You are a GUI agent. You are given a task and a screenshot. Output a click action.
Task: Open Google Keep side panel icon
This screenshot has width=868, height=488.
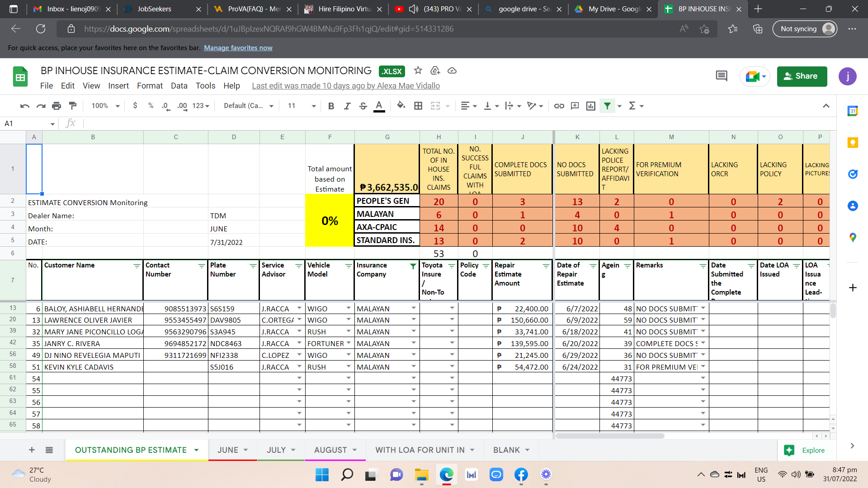click(x=853, y=143)
